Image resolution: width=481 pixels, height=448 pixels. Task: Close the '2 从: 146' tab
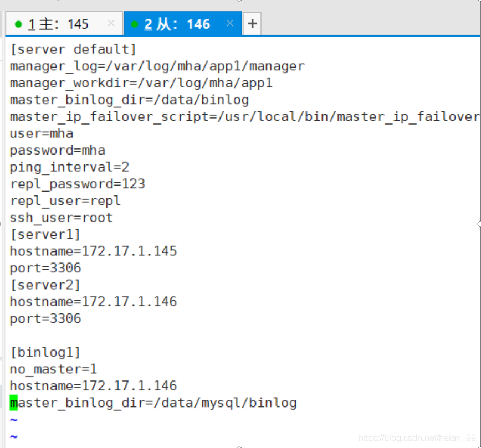coord(230,23)
